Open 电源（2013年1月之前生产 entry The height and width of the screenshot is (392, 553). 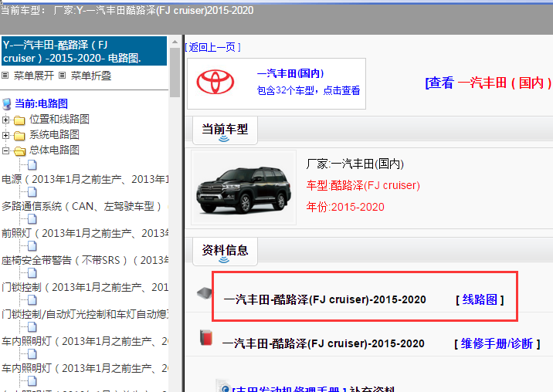tap(85, 179)
